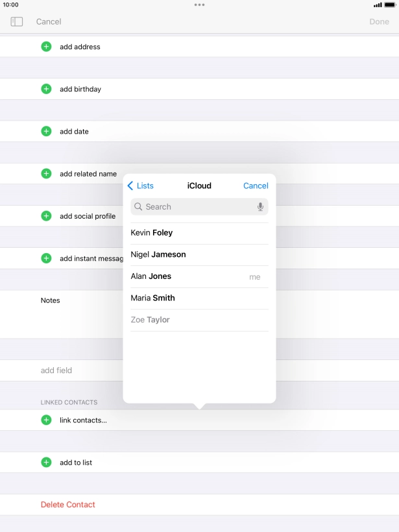Cancel editing in the top bar

pos(49,21)
